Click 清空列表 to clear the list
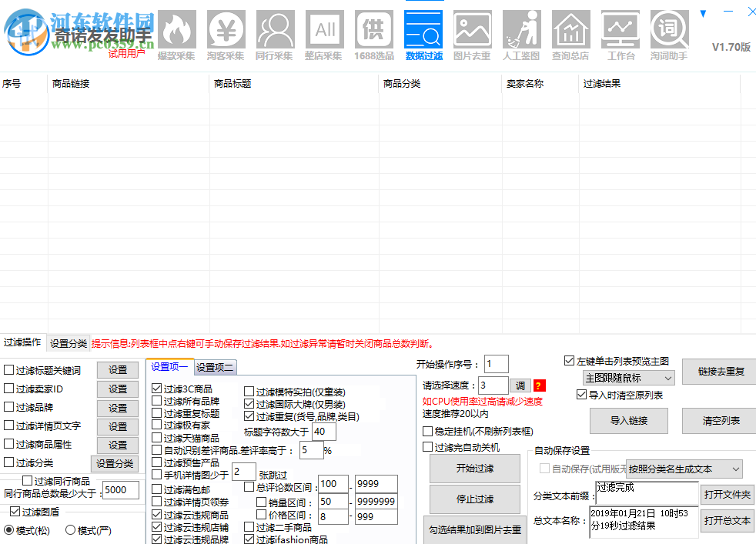Screen dimensions: 756x544 [x=718, y=422]
